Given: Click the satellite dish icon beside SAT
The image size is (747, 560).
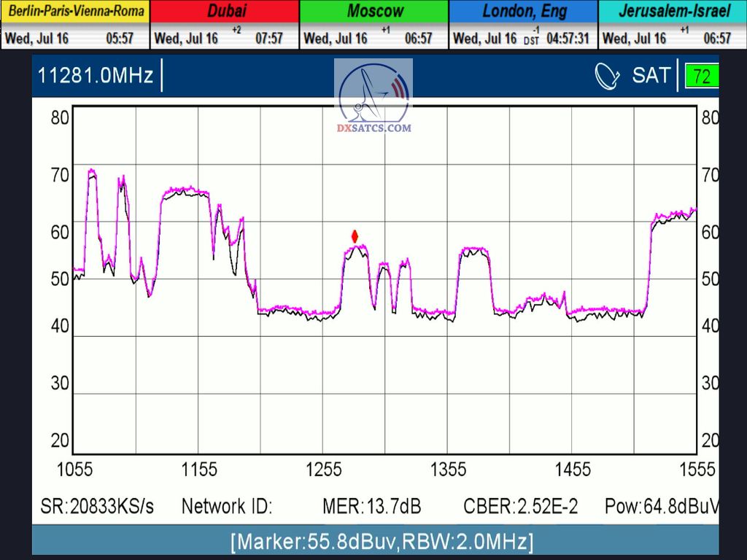Looking at the screenshot, I should (608, 76).
